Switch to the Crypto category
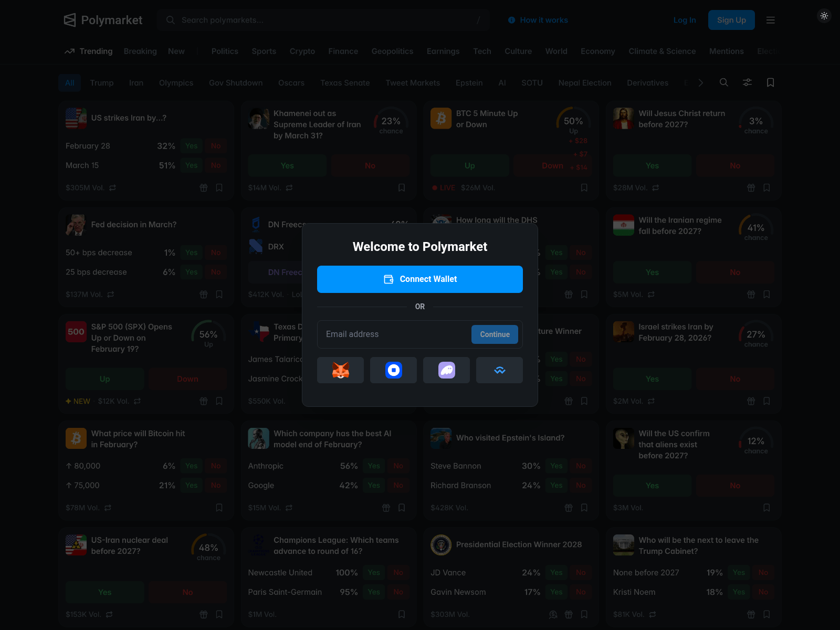This screenshot has width=840, height=630. tap(302, 51)
